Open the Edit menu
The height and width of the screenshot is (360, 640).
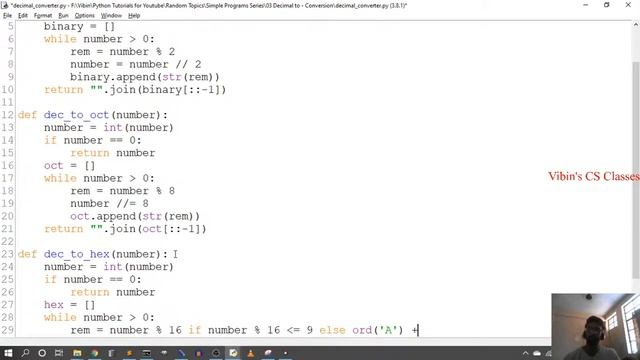click(x=23, y=16)
